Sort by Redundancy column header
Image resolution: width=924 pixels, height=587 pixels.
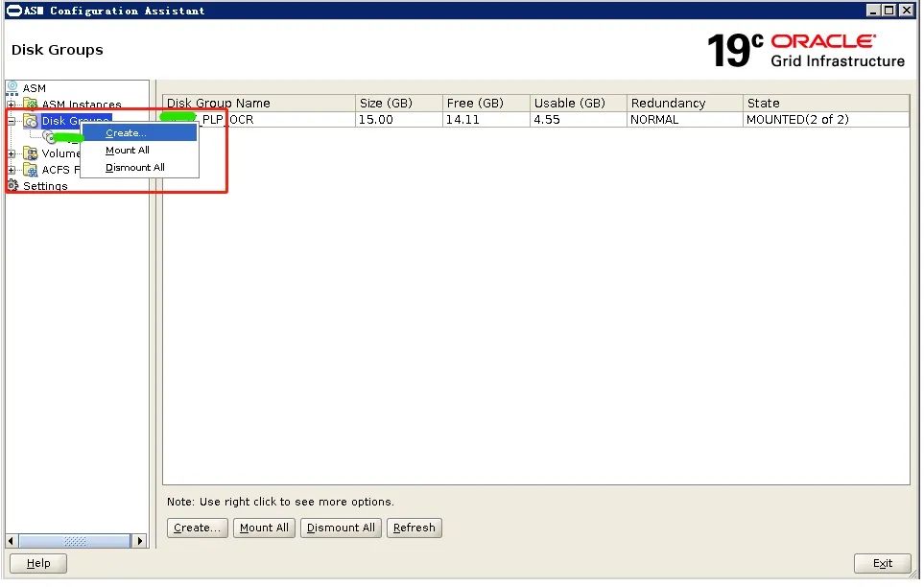click(x=685, y=104)
